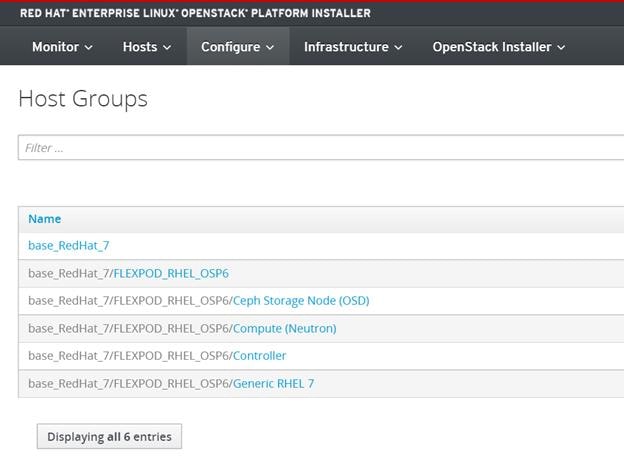Image resolution: width=624 pixels, height=463 pixels.
Task: Click the Displaying all 6 entries box
Action: (x=109, y=436)
